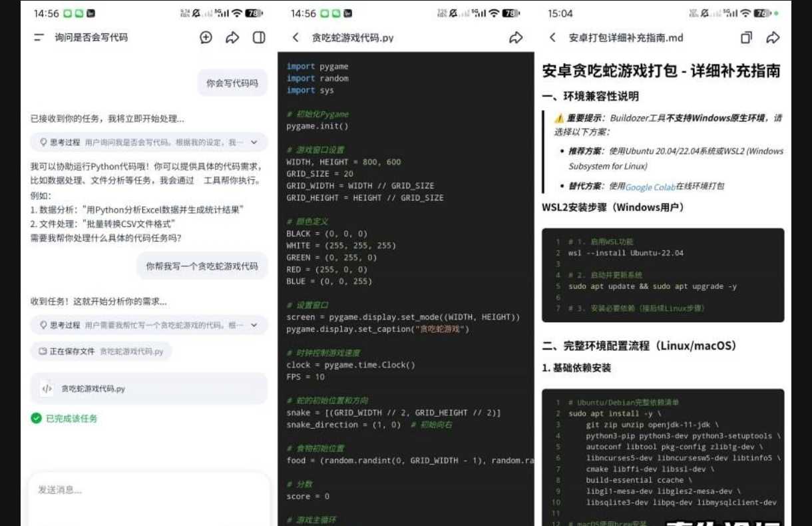Click the green check next to 已完成该任务
Image resolution: width=812 pixels, height=526 pixels.
click(36, 418)
